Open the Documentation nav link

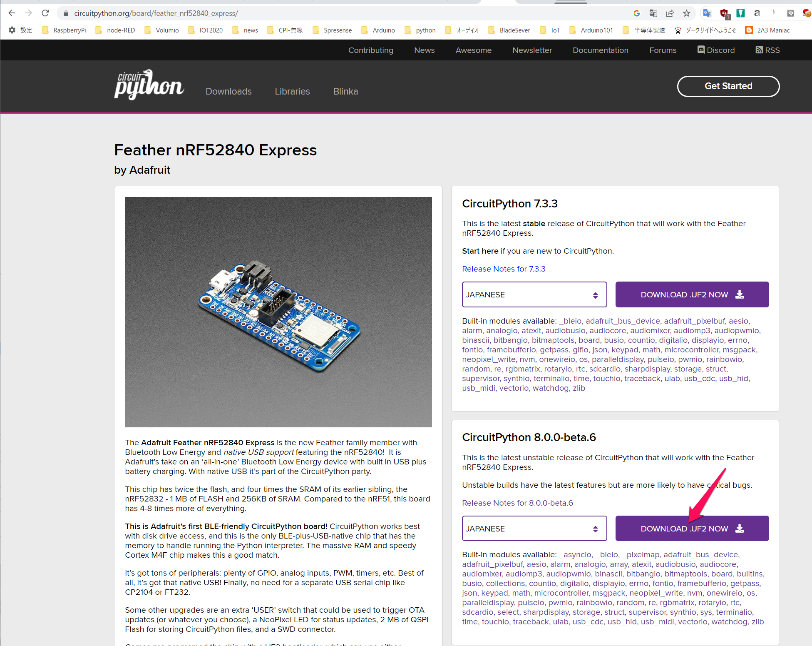tap(600, 50)
